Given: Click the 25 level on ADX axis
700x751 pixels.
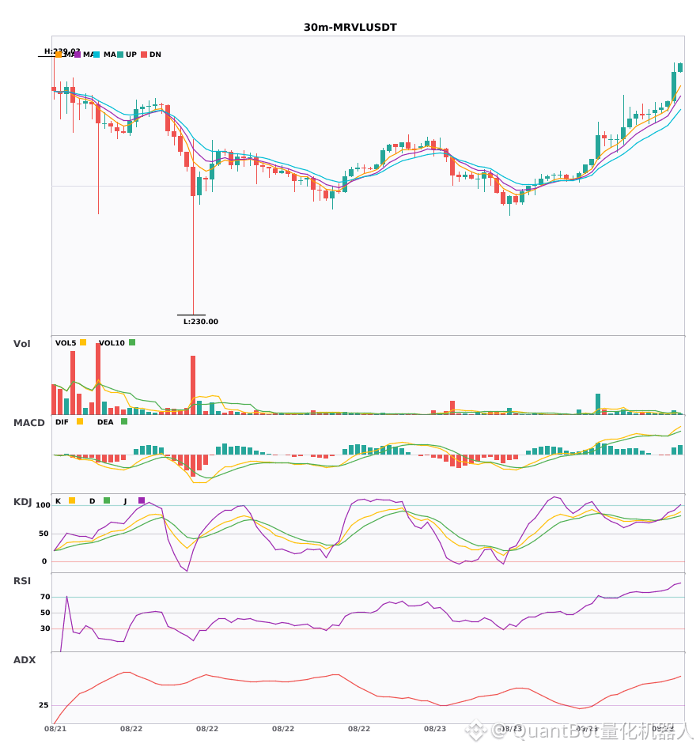Looking at the screenshot, I should click(x=44, y=705).
